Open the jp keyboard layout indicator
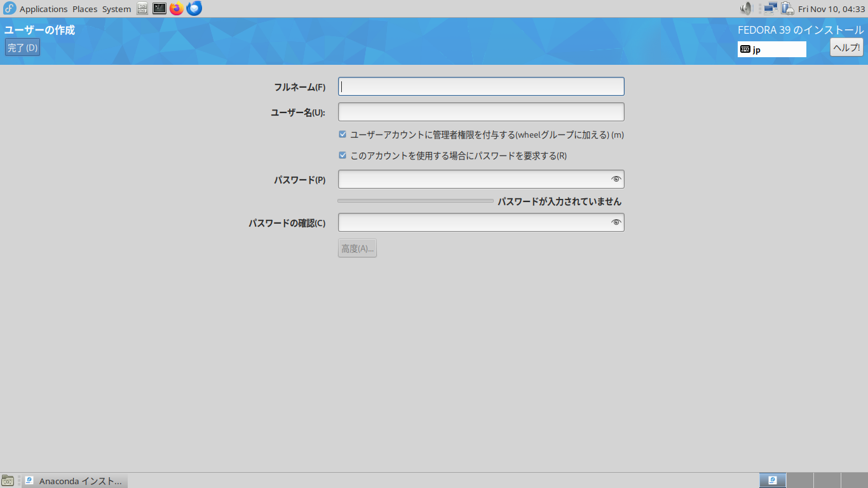The width and height of the screenshot is (868, 488). click(772, 50)
